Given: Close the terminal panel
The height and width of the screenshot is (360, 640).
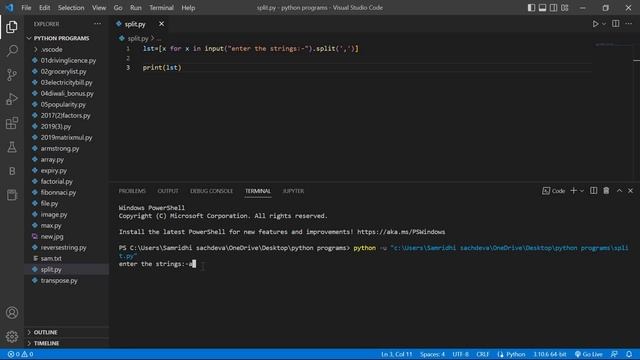Looking at the screenshot, I should pyautogui.click(x=630, y=191).
